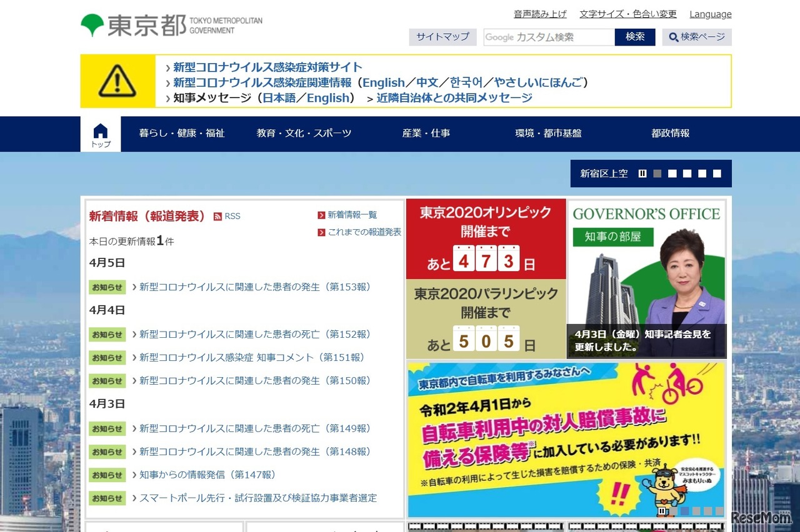Screen dimensions: 800x532
Task: Click the 本日の更新情報1件 text
Action: point(131,241)
